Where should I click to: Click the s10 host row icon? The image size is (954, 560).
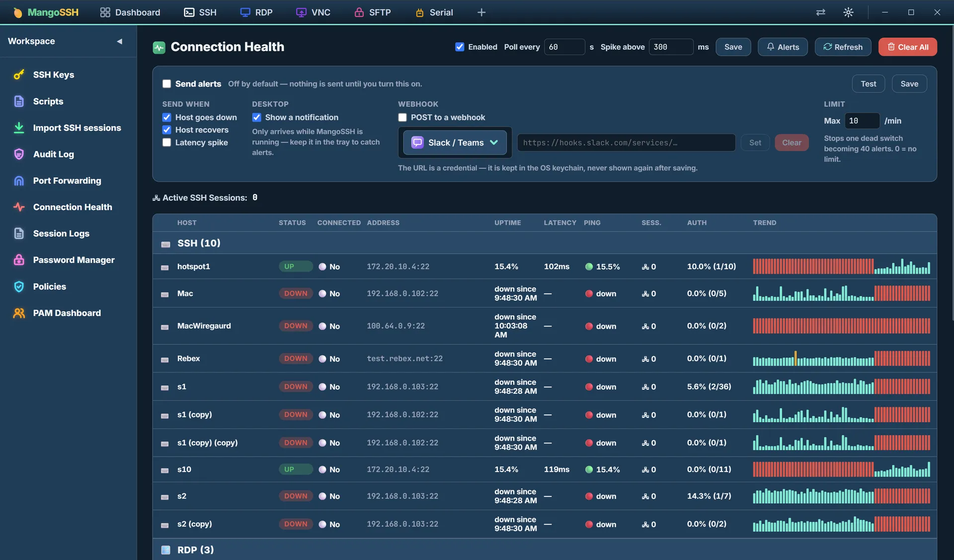(x=165, y=470)
